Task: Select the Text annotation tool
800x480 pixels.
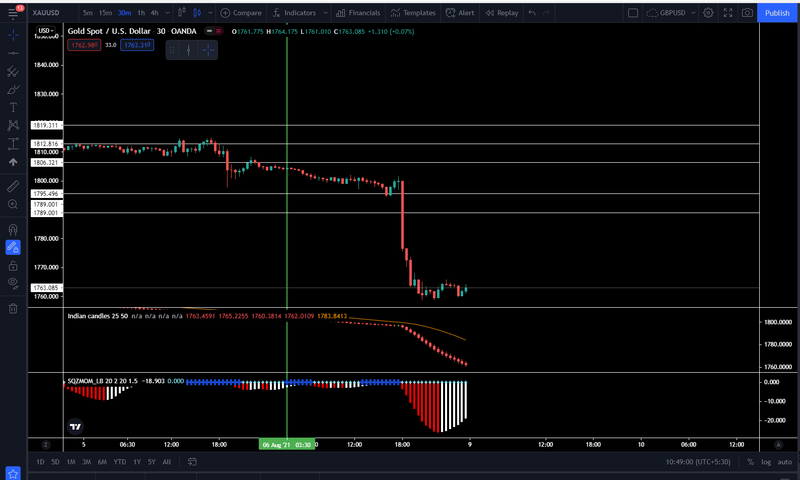Action: pyautogui.click(x=13, y=107)
